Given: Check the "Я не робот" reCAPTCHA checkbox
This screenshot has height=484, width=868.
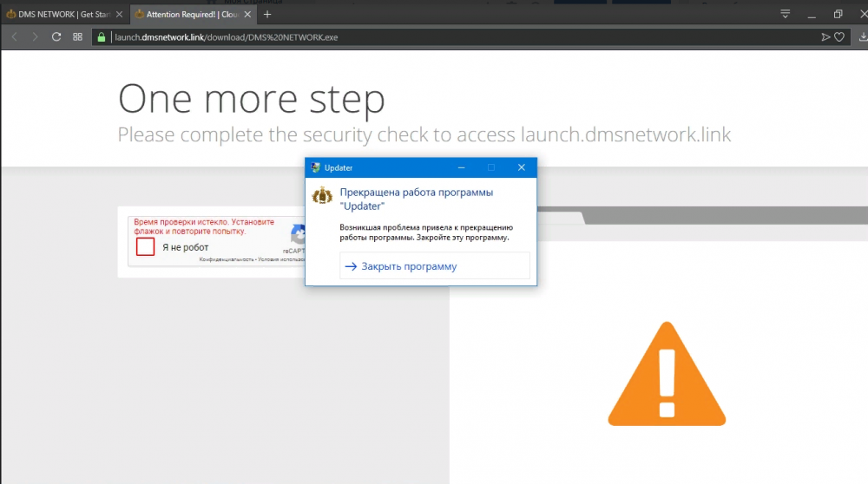Looking at the screenshot, I should 146,247.
